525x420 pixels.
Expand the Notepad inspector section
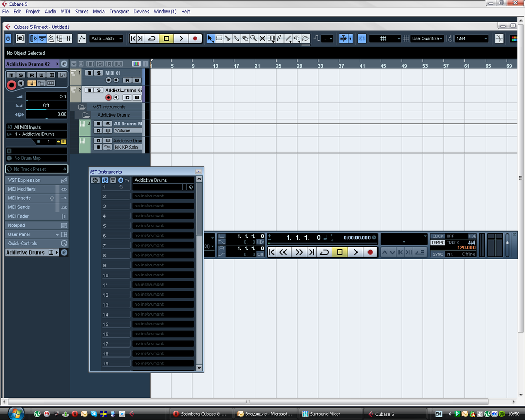[x=37, y=225]
